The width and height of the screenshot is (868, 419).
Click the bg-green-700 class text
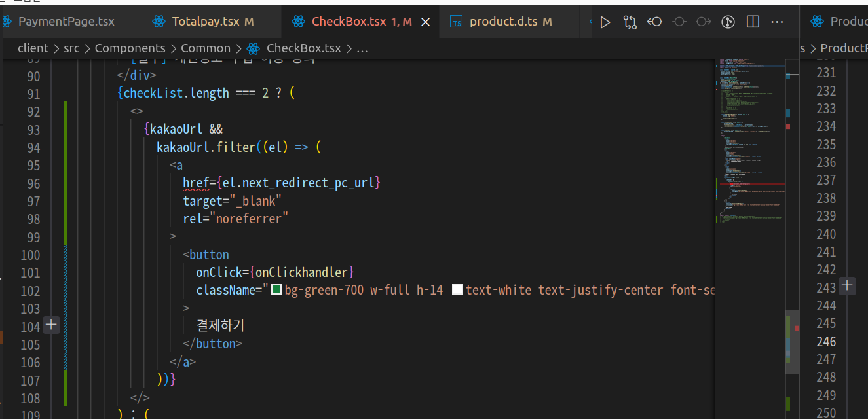(324, 289)
